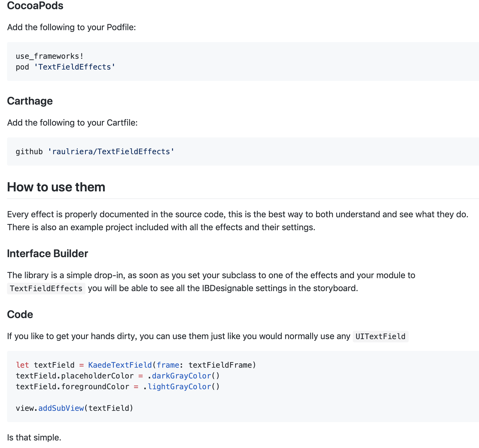Viewport: 479px width, 448px height.
Task: Click the inline TextFieldEffects code badge
Action: coord(46,288)
